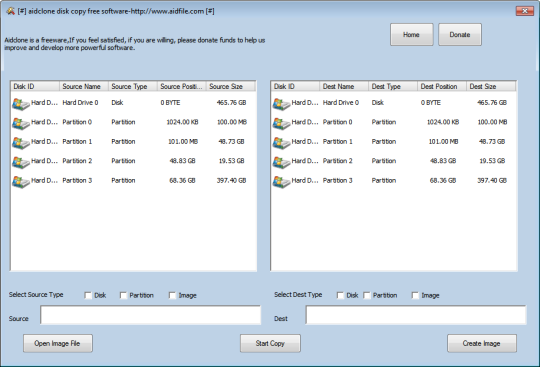Click source size value 397.40 GB
Viewport: 540px width, 367px height.
[231, 181]
